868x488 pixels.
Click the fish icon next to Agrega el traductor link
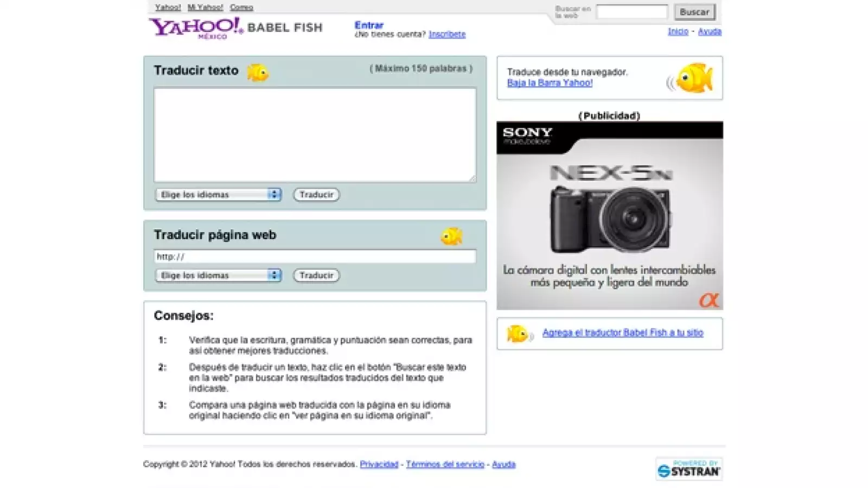pos(519,333)
